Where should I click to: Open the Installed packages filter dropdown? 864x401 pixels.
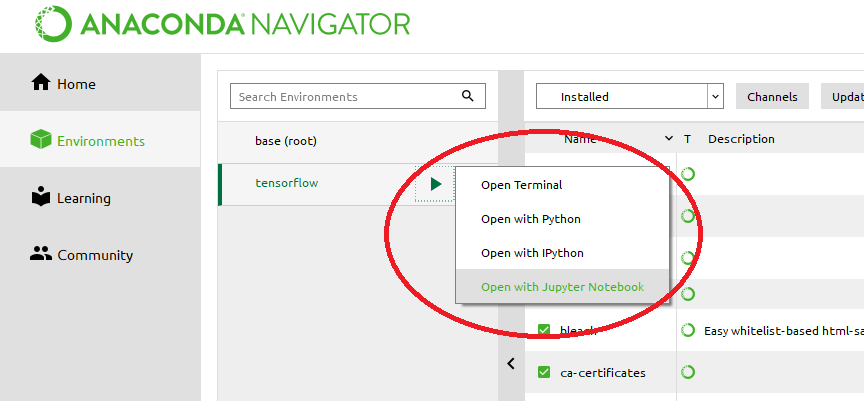tap(629, 96)
